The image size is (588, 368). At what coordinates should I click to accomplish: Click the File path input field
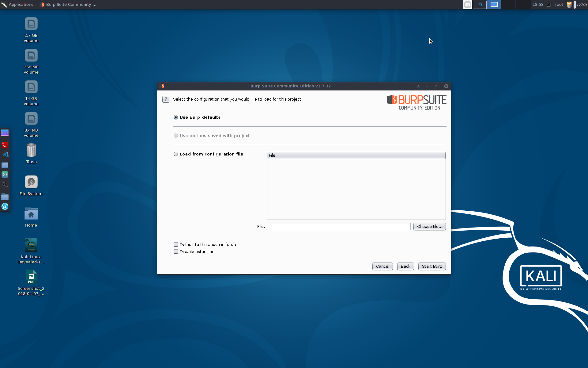pos(339,226)
